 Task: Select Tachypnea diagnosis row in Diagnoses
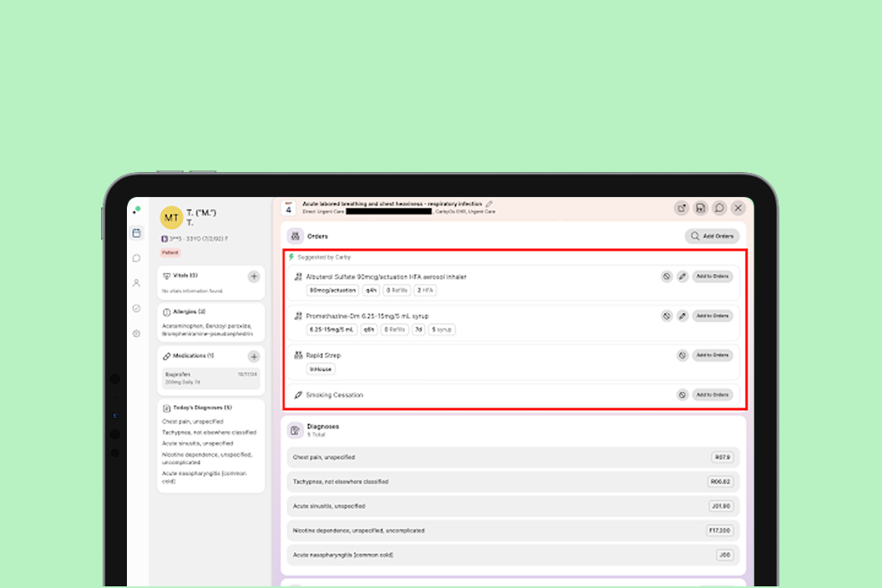coord(513,482)
